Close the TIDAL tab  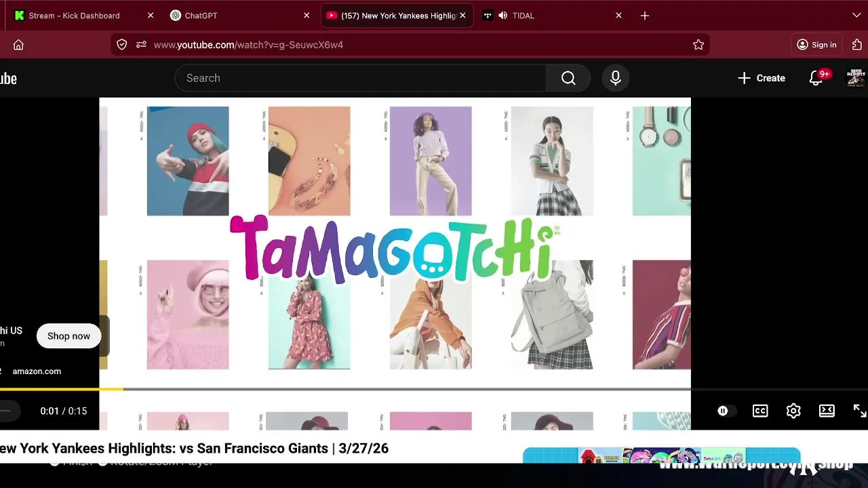[618, 16]
